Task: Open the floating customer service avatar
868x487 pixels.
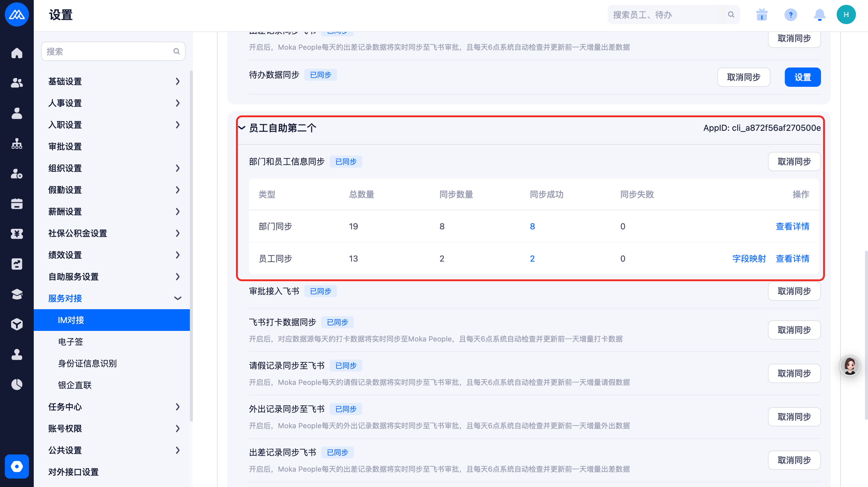Action: [x=850, y=366]
